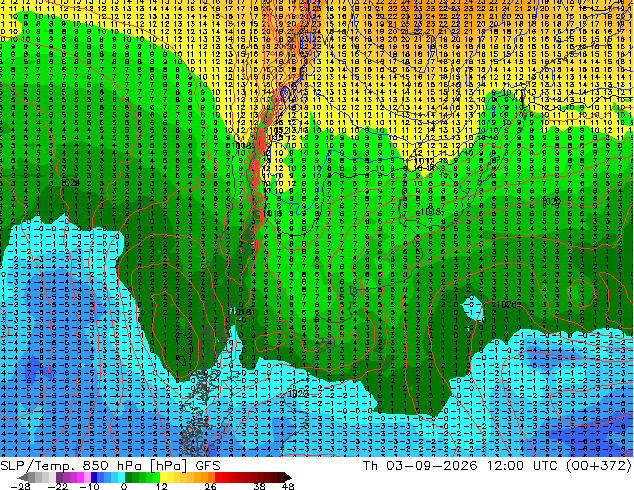Click the '26' label under the color bar

pyautogui.click(x=210, y=486)
